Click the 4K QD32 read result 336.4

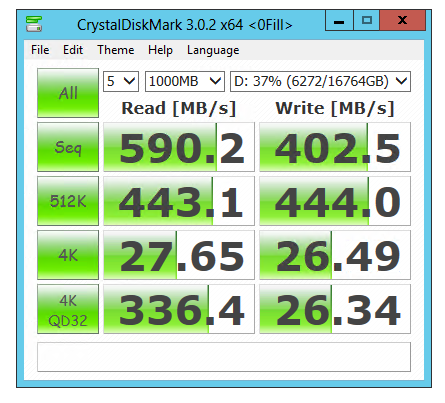(x=179, y=309)
